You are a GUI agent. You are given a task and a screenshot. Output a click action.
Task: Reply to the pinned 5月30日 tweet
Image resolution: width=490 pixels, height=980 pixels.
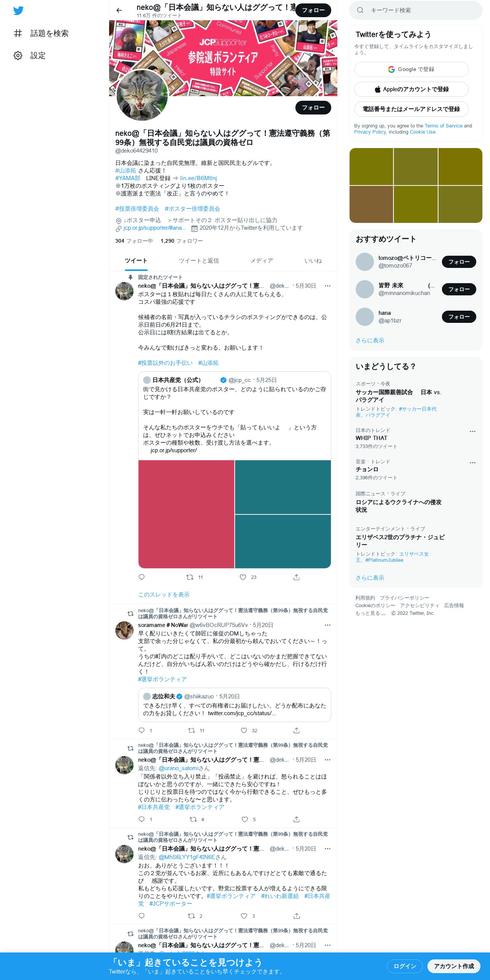click(x=142, y=577)
